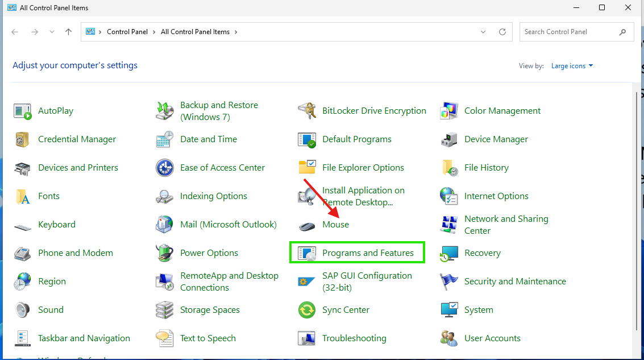Click the BitLocker Drive Encryption key icon

point(307,111)
